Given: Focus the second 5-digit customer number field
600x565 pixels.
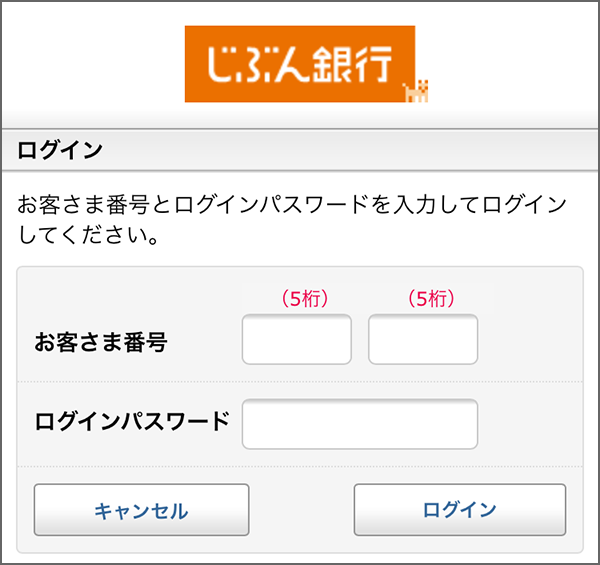Looking at the screenshot, I should click(x=423, y=339).
